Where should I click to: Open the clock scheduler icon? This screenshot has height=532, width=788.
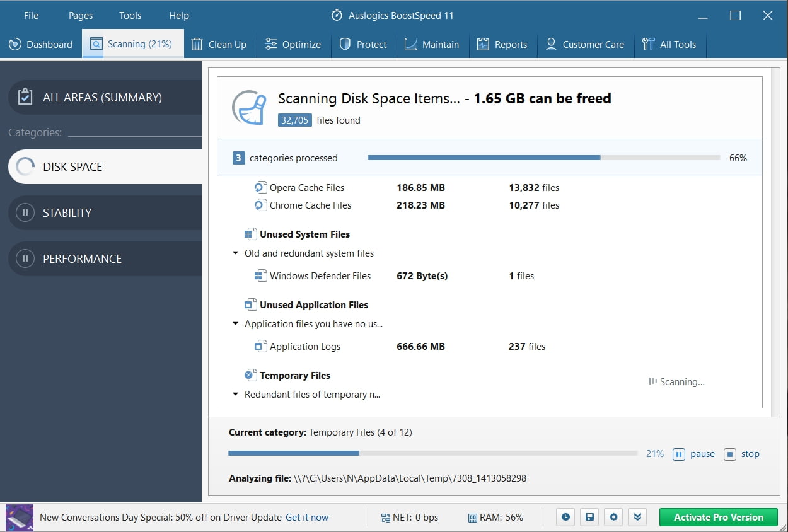tap(565, 518)
